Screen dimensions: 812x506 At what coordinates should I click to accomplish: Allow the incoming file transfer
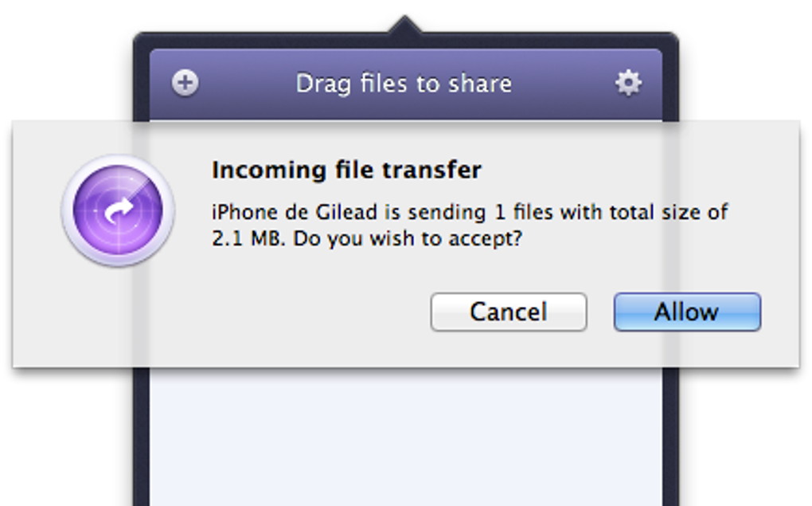pos(686,312)
